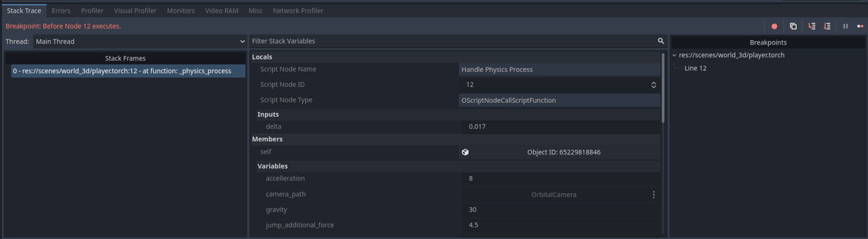Click the Script Node Type label
This screenshot has width=868, height=239.
tap(286, 100)
